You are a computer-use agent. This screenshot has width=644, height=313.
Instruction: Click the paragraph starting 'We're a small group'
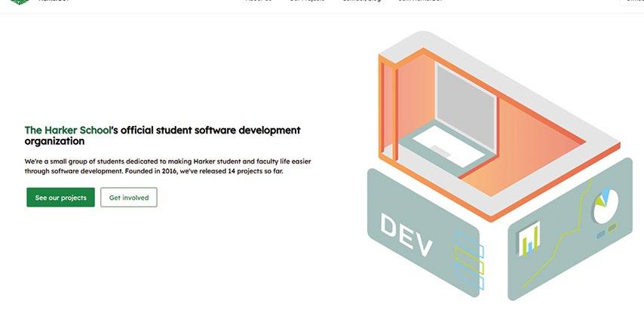[x=167, y=167]
